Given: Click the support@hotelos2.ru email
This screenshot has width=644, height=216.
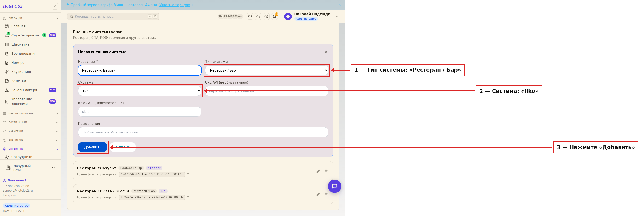Looking at the screenshot, I should click(18, 191).
